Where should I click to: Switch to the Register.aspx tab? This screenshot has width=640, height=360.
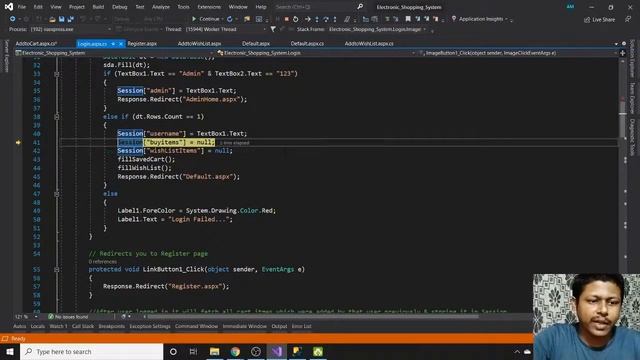142,43
